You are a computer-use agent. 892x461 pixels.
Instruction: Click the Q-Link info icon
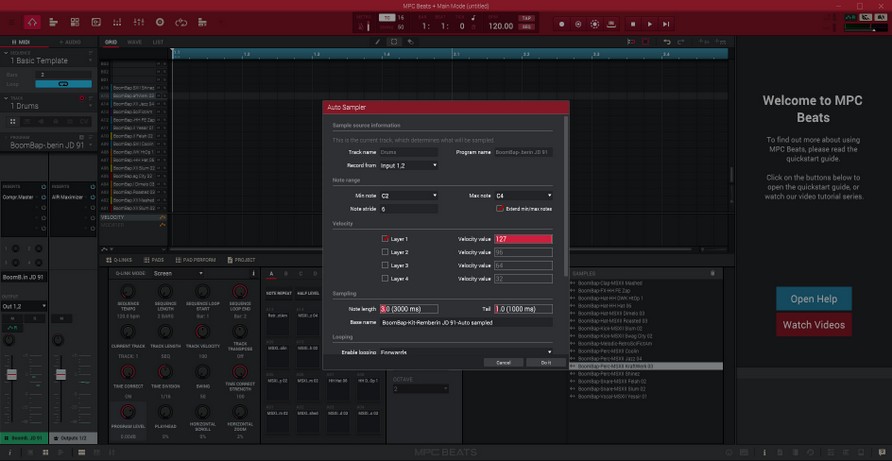[x=254, y=273]
